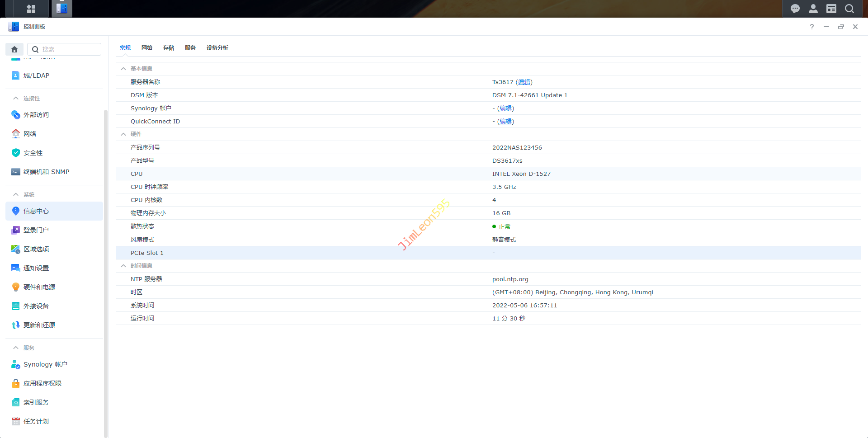The height and width of the screenshot is (438, 868).
Task: Go to Control Panel home icon
Action: [x=14, y=49]
